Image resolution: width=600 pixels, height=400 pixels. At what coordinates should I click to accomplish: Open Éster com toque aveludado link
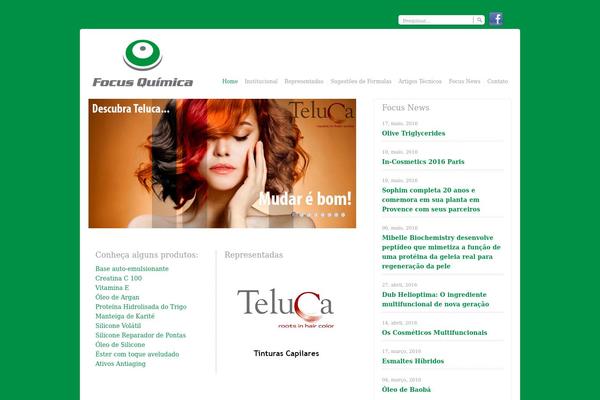click(137, 354)
